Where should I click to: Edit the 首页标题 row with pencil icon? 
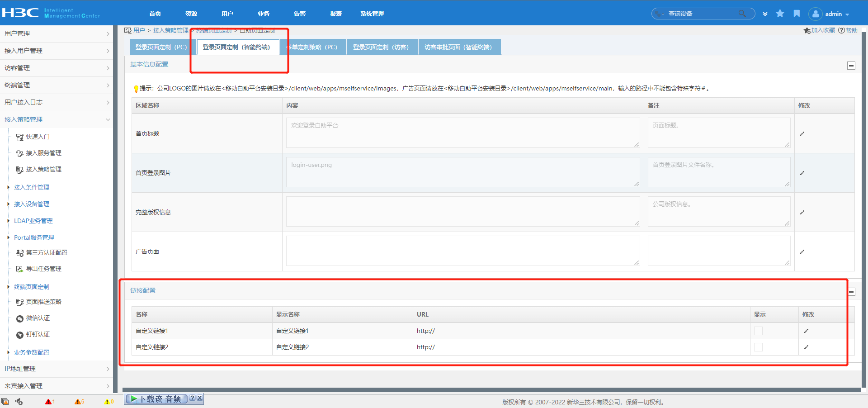coord(802,133)
